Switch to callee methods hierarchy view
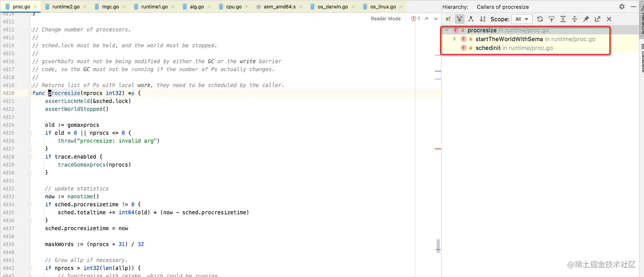 pyautogui.click(x=471, y=19)
